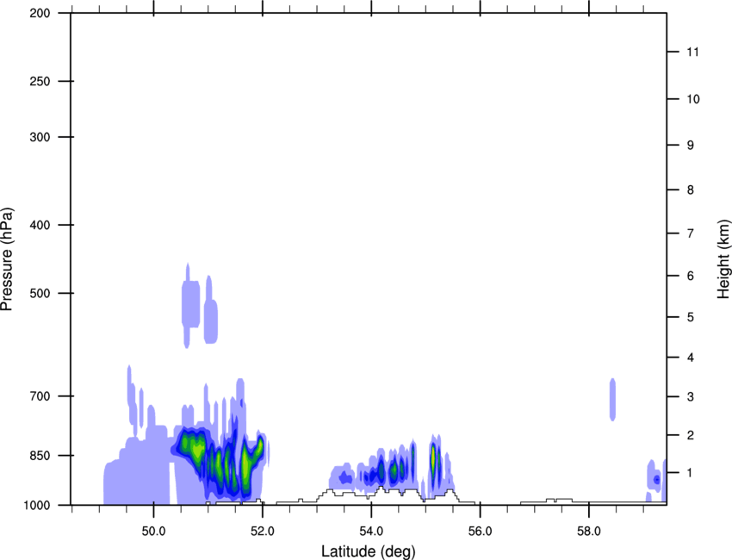Click the 52.0 latitude tick label
732x560 pixels.
click(x=263, y=532)
